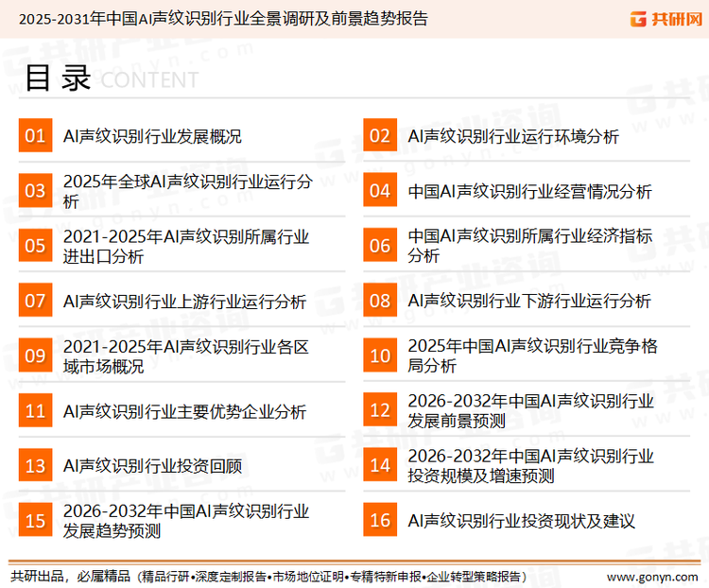Click the orange 09 number box
This screenshot has height=588, width=709.
[35, 355]
